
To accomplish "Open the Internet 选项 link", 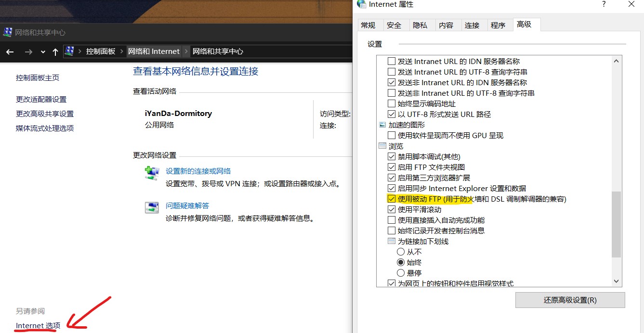I will [x=38, y=326].
